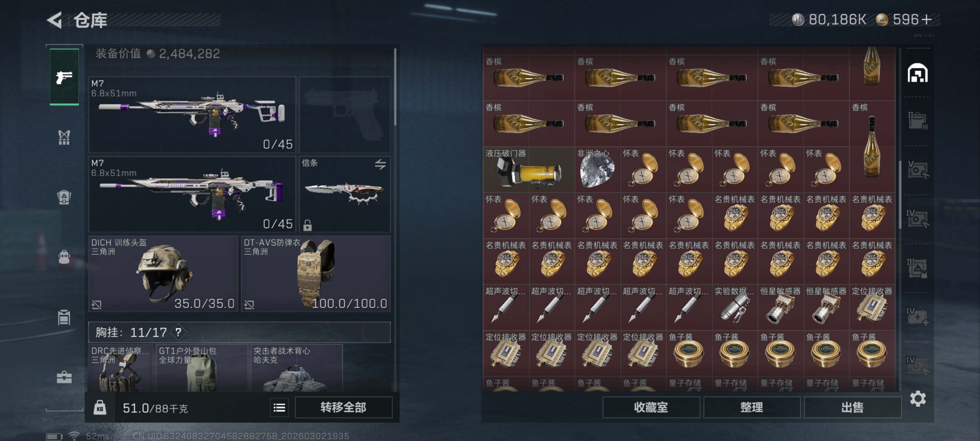Toggle the lock on the 信条 knife slot

307,225
